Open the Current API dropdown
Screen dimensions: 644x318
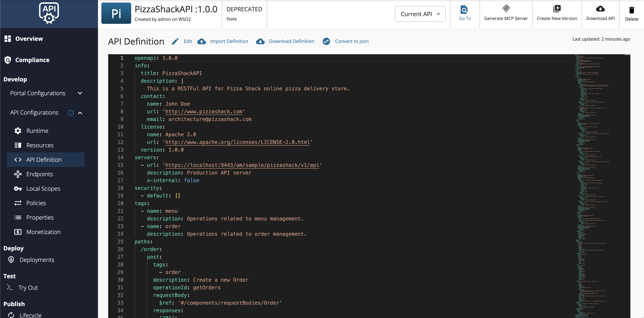(x=420, y=14)
